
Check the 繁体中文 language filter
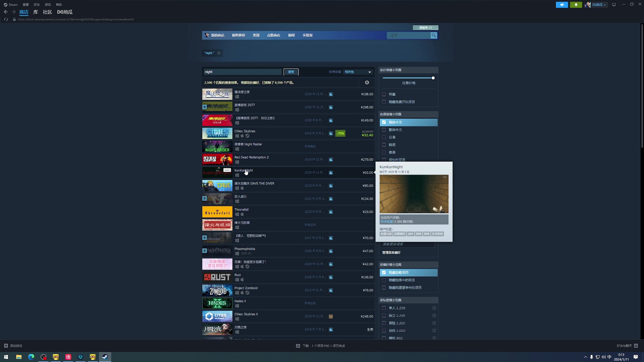point(384,130)
